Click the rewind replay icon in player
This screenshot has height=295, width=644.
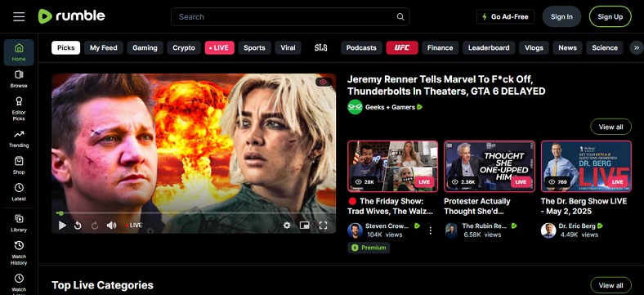click(78, 226)
